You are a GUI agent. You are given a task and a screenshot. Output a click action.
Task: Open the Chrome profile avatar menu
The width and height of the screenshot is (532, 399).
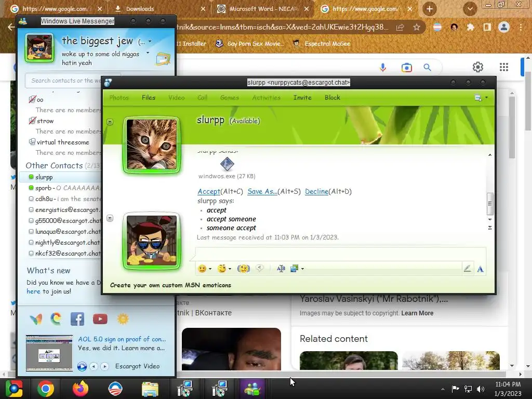(504, 27)
